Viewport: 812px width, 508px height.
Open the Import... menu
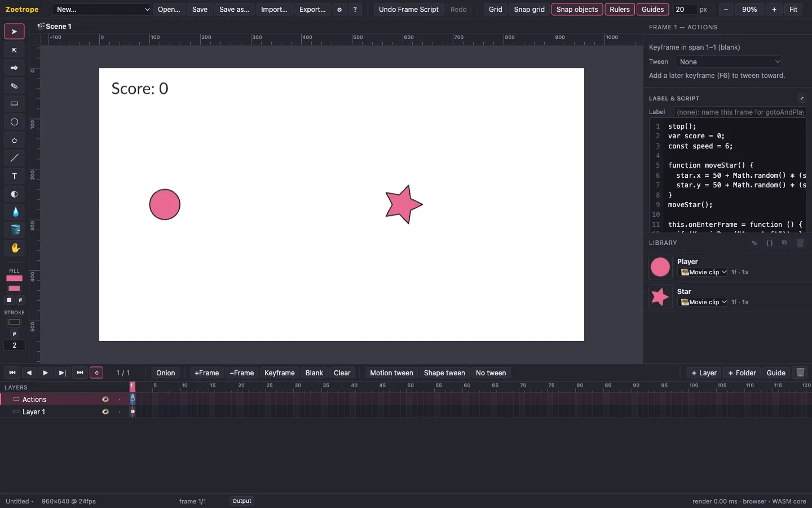(x=274, y=10)
